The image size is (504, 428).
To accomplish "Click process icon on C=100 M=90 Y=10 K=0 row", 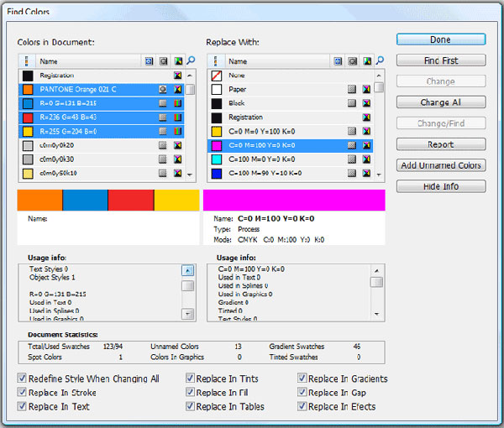I will (x=352, y=173).
